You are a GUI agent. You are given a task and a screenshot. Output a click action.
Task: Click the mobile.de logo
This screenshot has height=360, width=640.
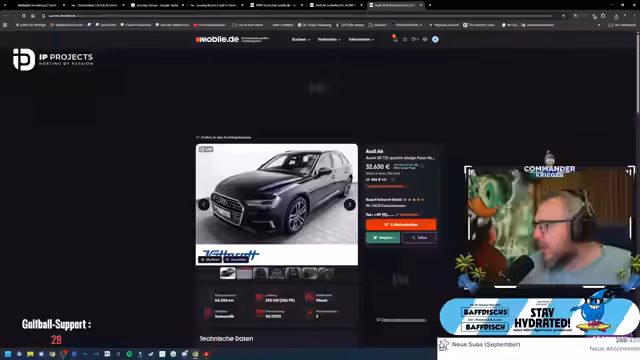coord(217,39)
